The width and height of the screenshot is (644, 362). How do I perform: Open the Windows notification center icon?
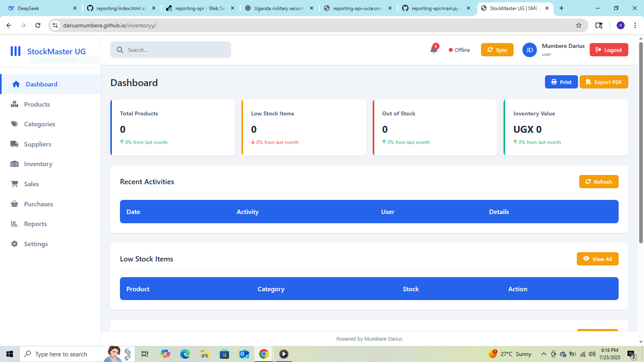coord(632,354)
